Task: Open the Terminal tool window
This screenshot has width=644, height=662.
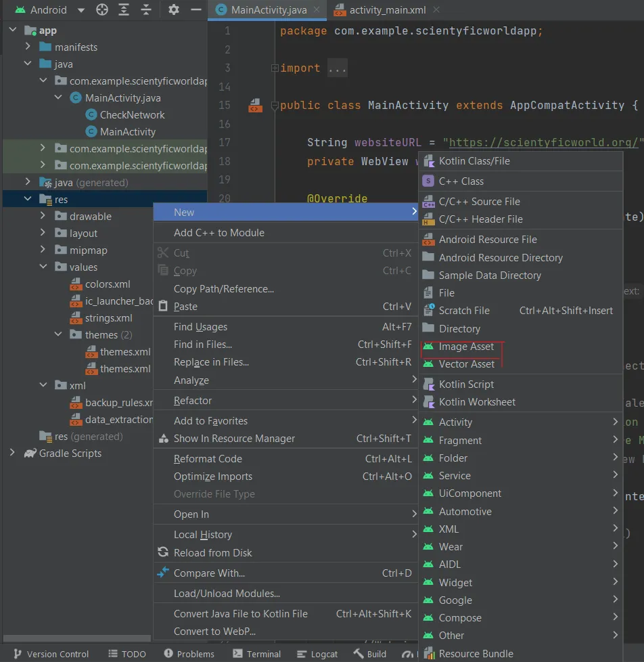Action: pos(256,654)
